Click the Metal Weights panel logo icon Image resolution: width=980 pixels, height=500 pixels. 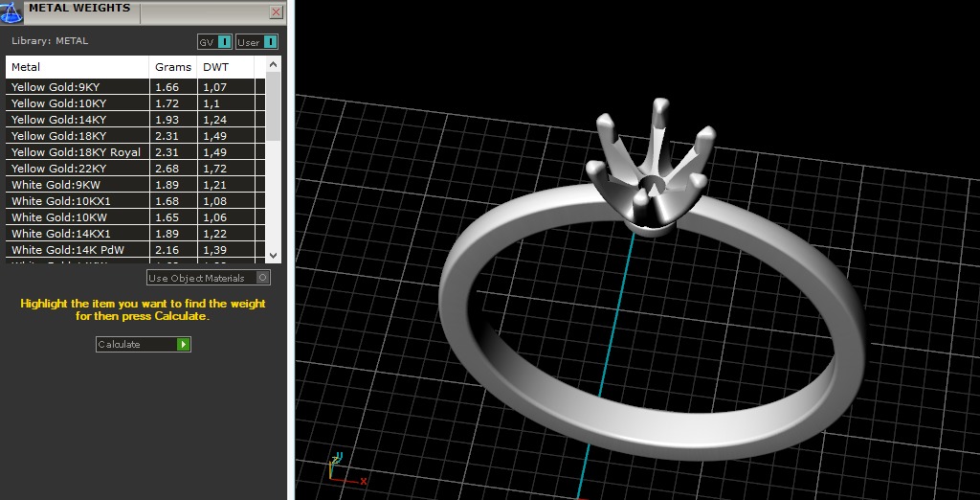pyautogui.click(x=11, y=11)
